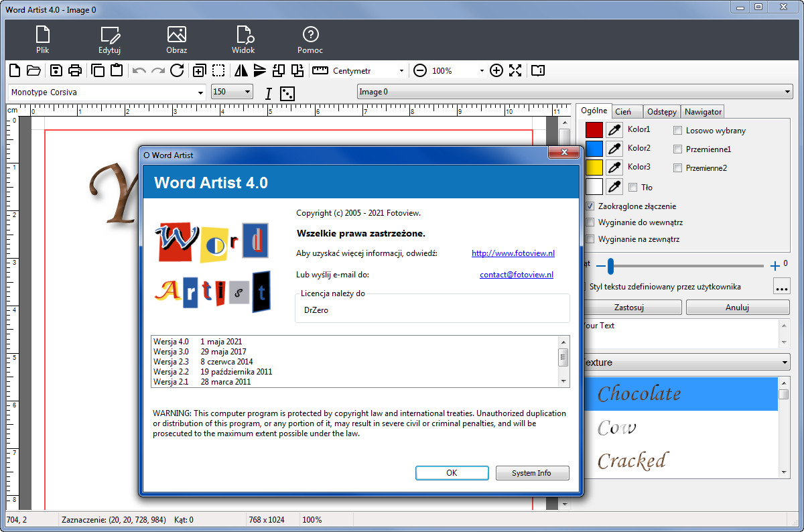804x532 pixels.
Task: Open the Centymetr units dropdown
Action: 401,70
